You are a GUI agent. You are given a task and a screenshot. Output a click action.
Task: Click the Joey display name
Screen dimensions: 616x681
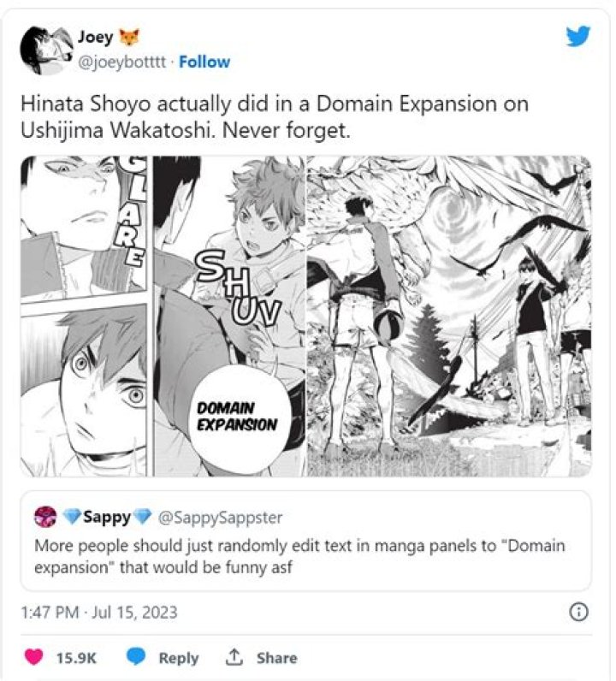[95, 38]
